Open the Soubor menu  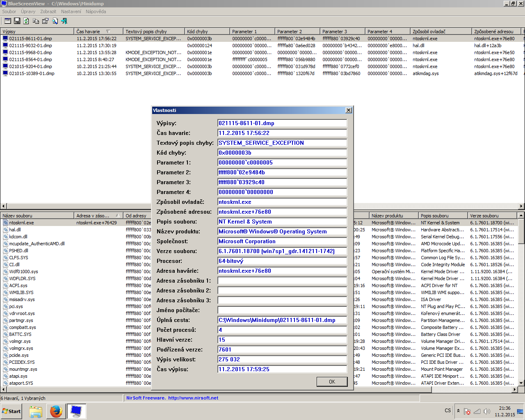click(x=9, y=11)
